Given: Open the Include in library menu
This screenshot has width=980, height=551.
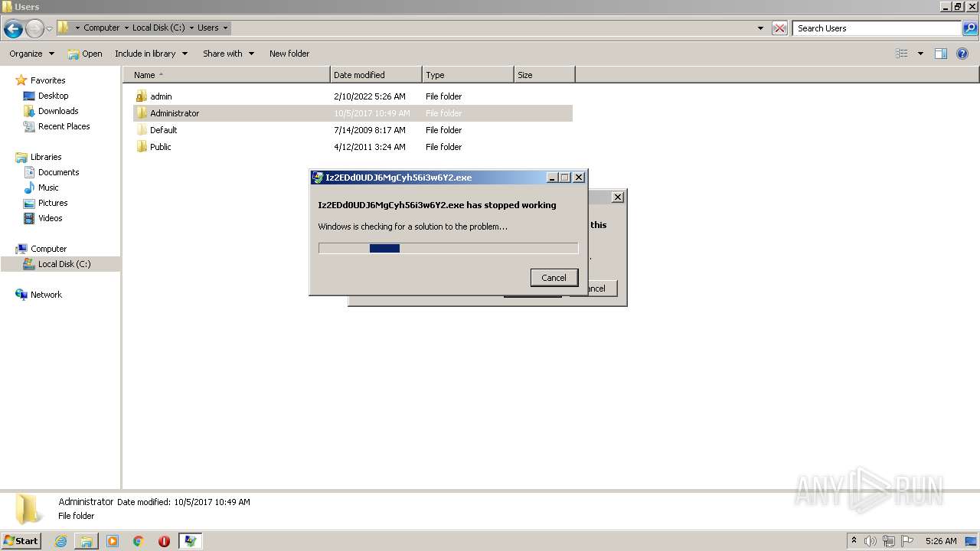Looking at the screenshot, I should 151,54.
